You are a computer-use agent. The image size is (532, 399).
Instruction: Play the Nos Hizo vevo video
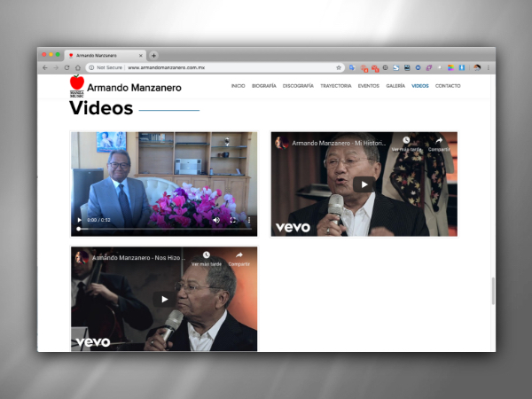point(165,300)
